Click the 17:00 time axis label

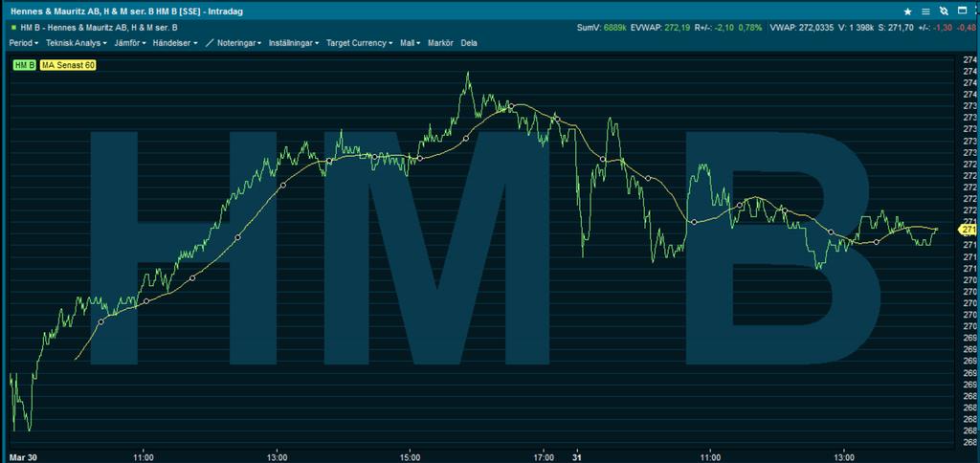click(544, 456)
